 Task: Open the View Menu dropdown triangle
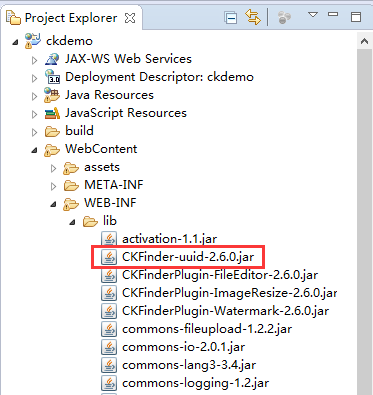coord(313,15)
